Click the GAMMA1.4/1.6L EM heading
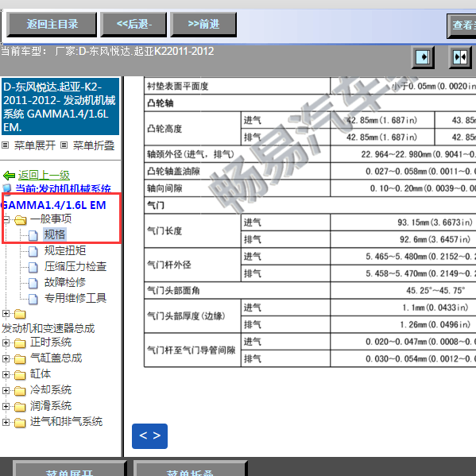The height and width of the screenshot is (476, 476). point(53,205)
